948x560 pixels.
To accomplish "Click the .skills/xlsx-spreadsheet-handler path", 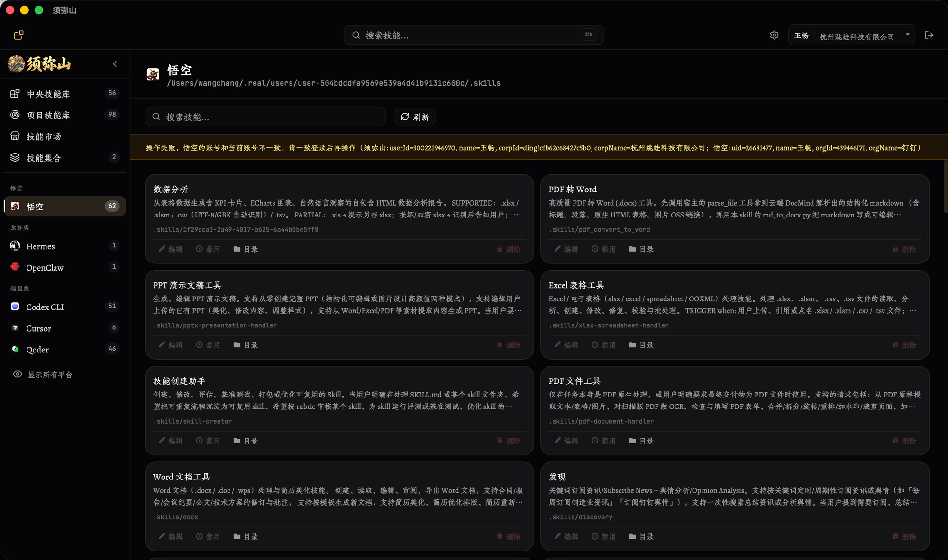I will [x=609, y=325].
